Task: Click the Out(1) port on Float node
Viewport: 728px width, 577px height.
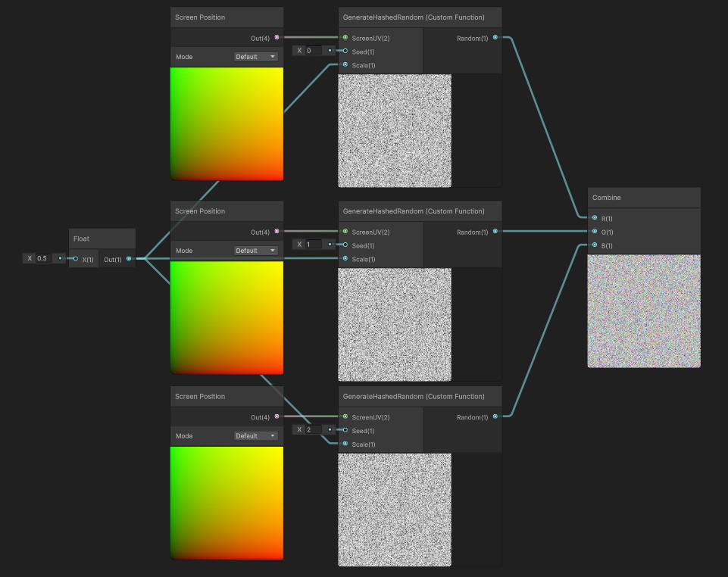Action: 129,258
